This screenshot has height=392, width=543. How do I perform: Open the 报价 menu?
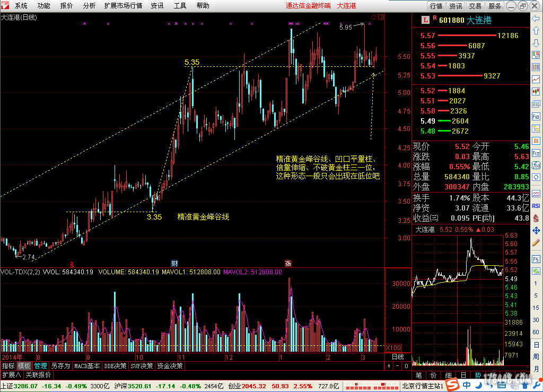tap(66, 5)
